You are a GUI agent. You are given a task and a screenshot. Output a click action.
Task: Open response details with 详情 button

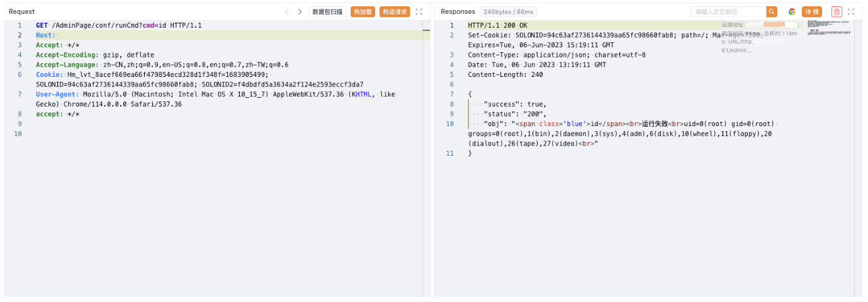[x=812, y=12]
